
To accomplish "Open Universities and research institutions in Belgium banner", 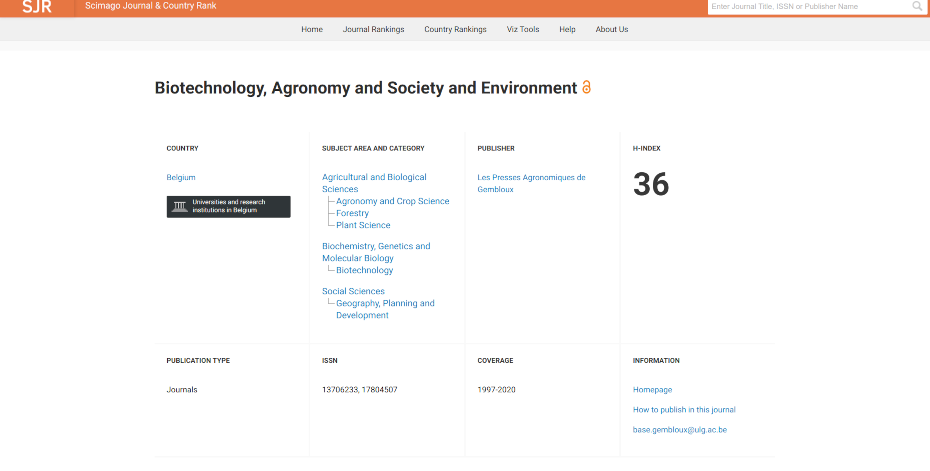I will click(228, 207).
